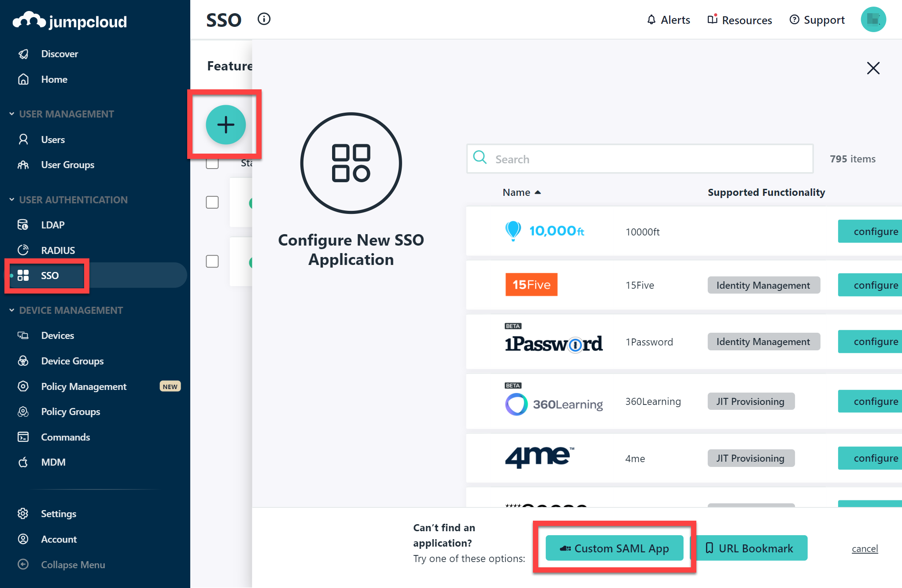Viewport: 902px width, 588px height.
Task: Close the Configure New SSO panel
Action: 873,68
